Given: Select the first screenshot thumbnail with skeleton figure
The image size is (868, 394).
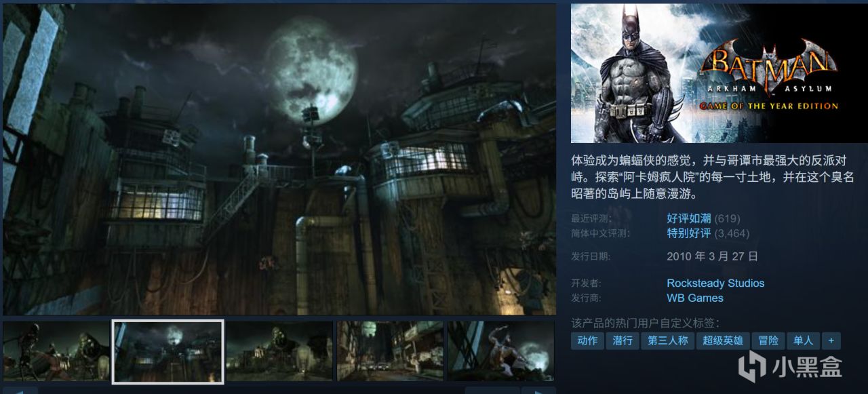Looking at the screenshot, I should point(56,351).
